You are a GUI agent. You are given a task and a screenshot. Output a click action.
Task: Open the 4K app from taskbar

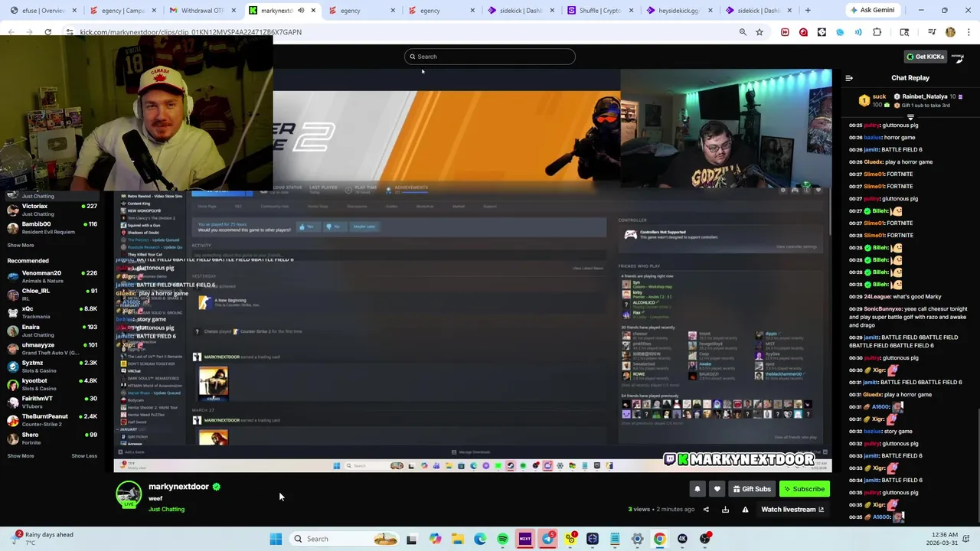point(682,540)
